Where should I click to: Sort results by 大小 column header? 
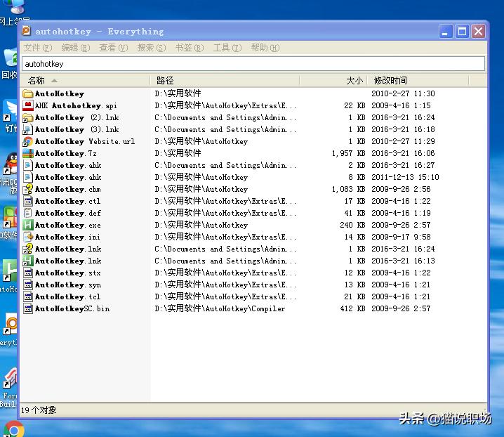pyautogui.click(x=354, y=81)
